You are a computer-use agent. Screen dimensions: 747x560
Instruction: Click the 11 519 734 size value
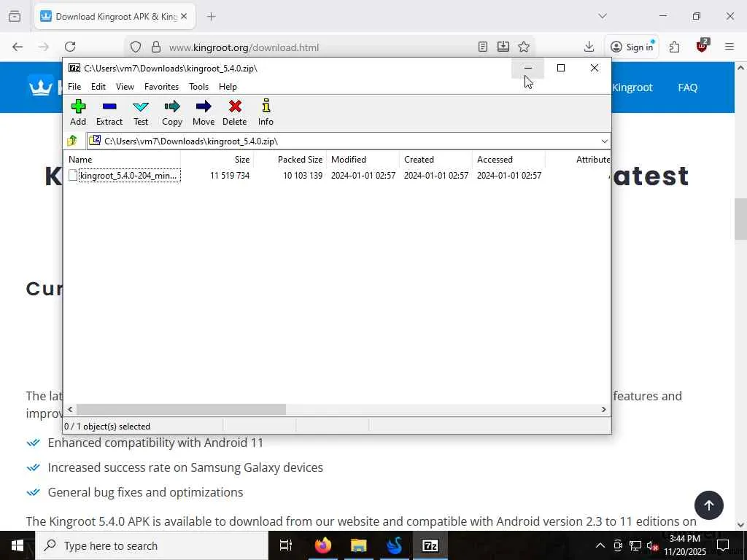coord(230,175)
